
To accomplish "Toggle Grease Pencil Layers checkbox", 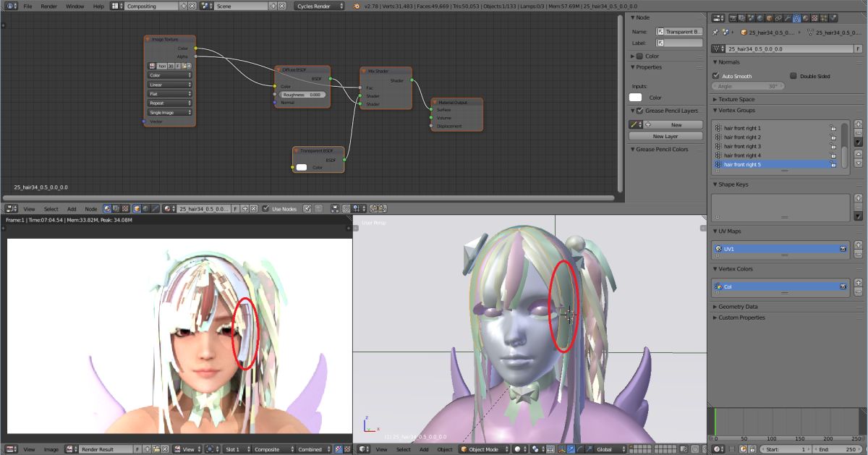I will [x=639, y=111].
